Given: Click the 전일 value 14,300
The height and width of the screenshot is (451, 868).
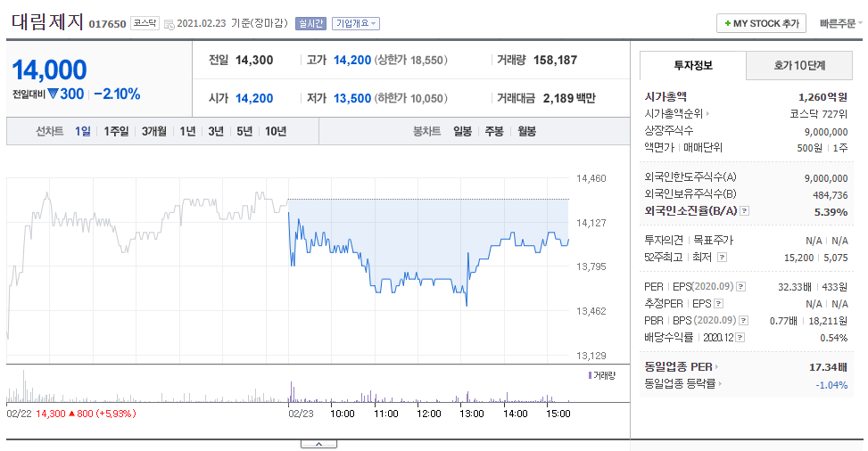Looking at the screenshot, I should point(254,60).
